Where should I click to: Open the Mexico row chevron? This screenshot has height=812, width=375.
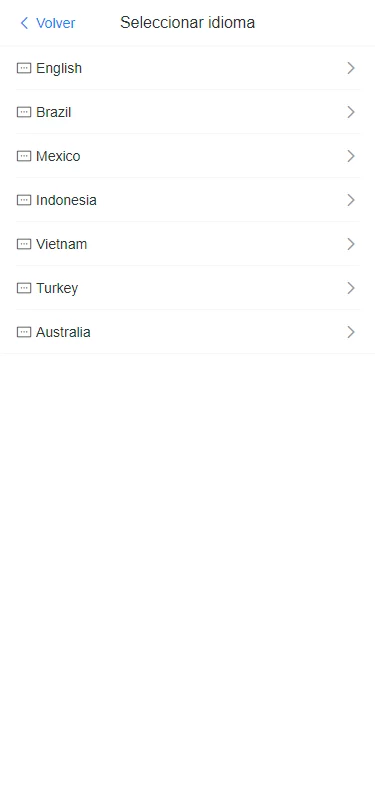pyautogui.click(x=351, y=156)
